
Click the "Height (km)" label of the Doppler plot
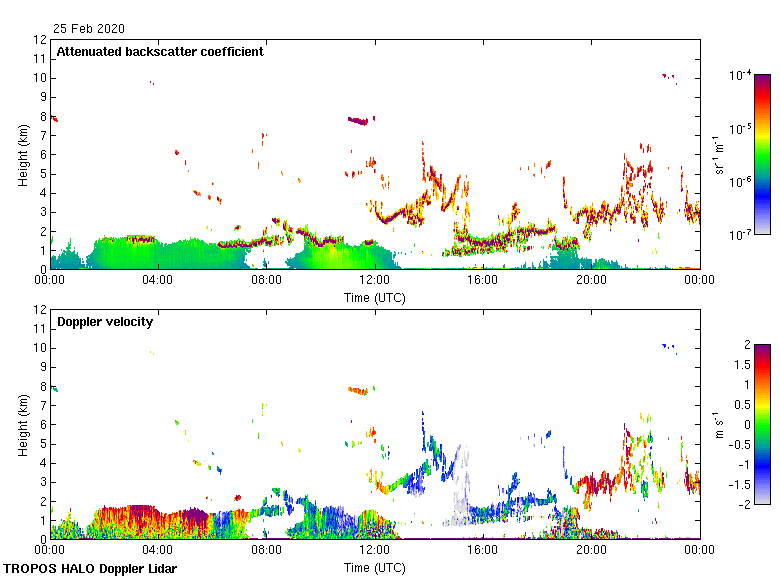[x=23, y=425]
